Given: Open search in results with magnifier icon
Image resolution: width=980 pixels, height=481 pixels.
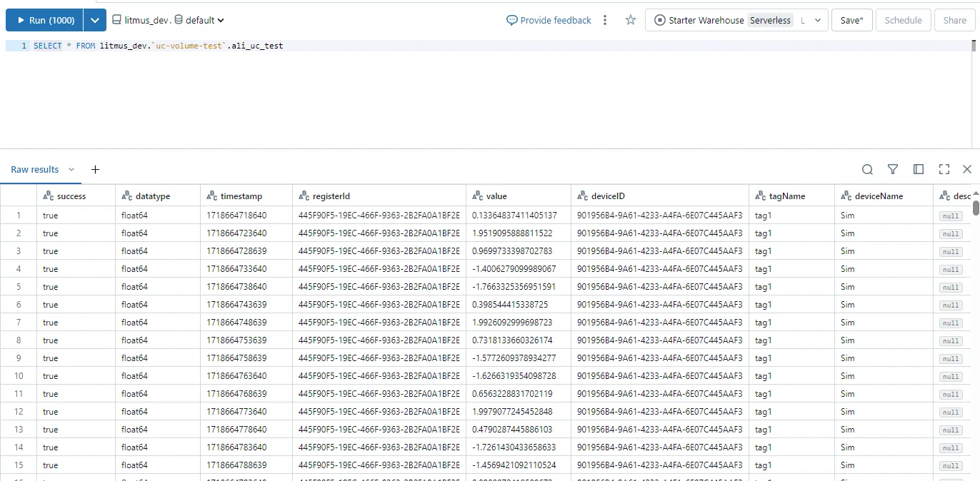Looking at the screenshot, I should pyautogui.click(x=867, y=169).
